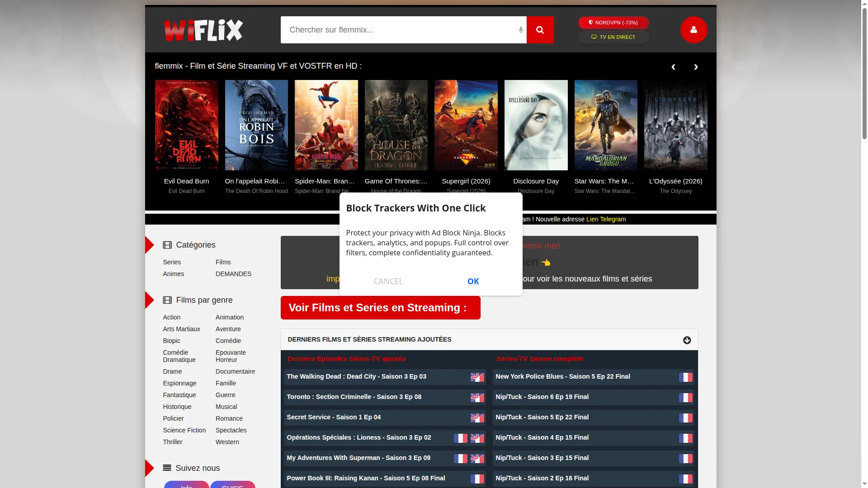The width and height of the screenshot is (868, 488).
Task: Open the Mandalorian and Grogu poster
Action: point(606,125)
